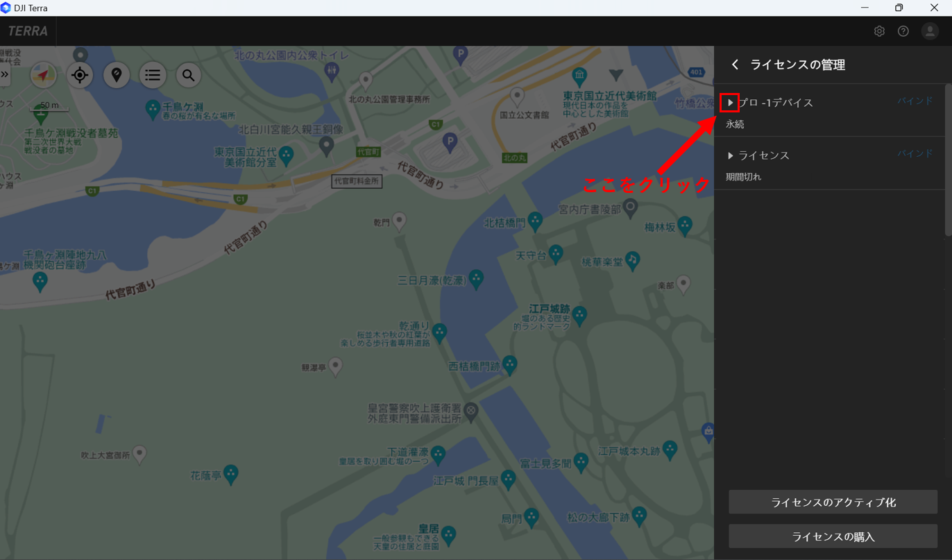Click バインド link for プロ license
Viewport: 952px width, 560px height.
pos(915,101)
